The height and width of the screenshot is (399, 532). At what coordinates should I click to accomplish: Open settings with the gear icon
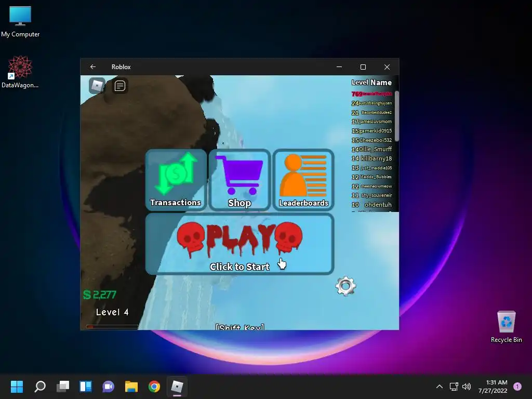(345, 286)
